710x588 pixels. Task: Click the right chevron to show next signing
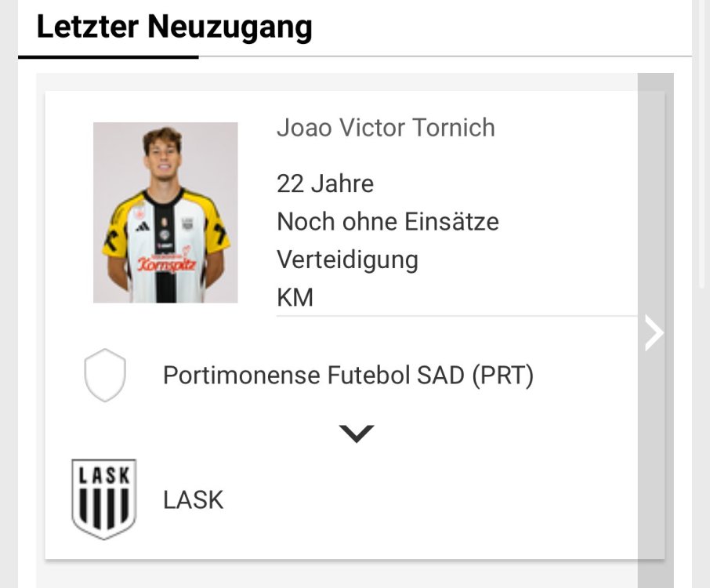[654, 333]
